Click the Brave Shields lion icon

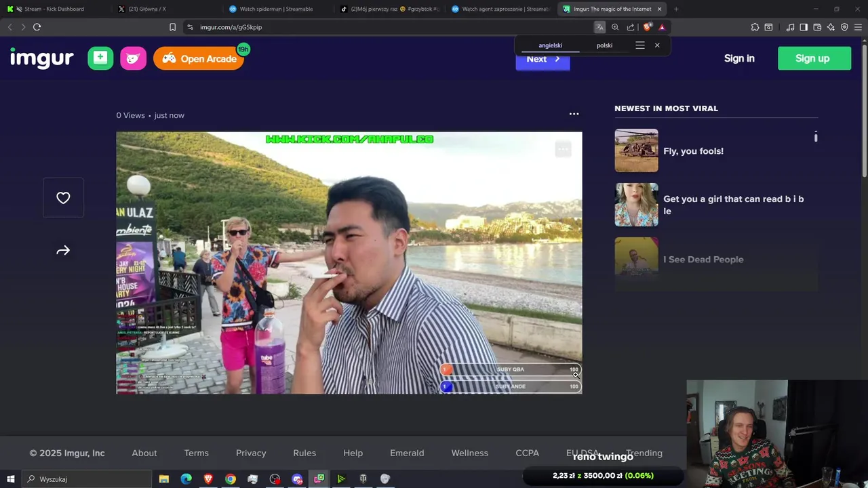(x=647, y=27)
